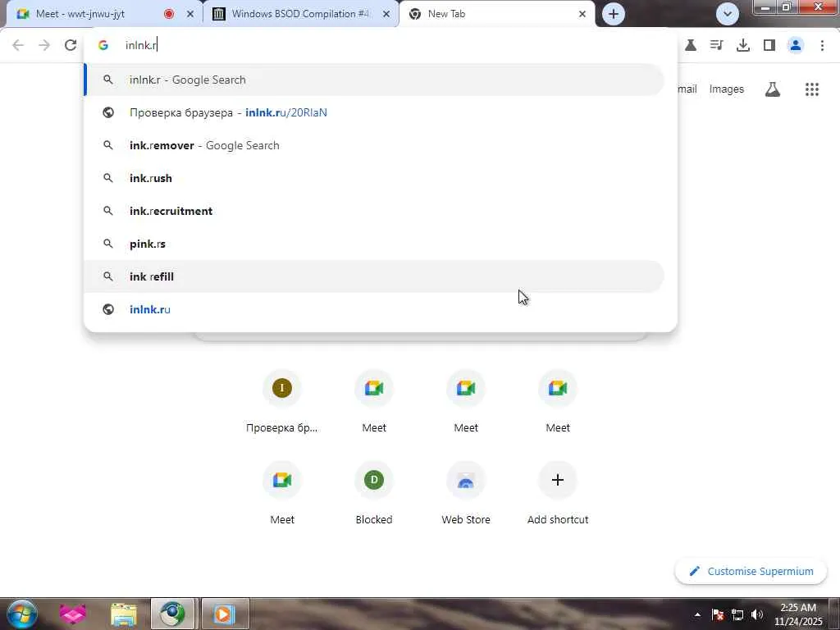840x630 pixels.
Task: Open the media controls playlist icon
Action: coord(717,45)
